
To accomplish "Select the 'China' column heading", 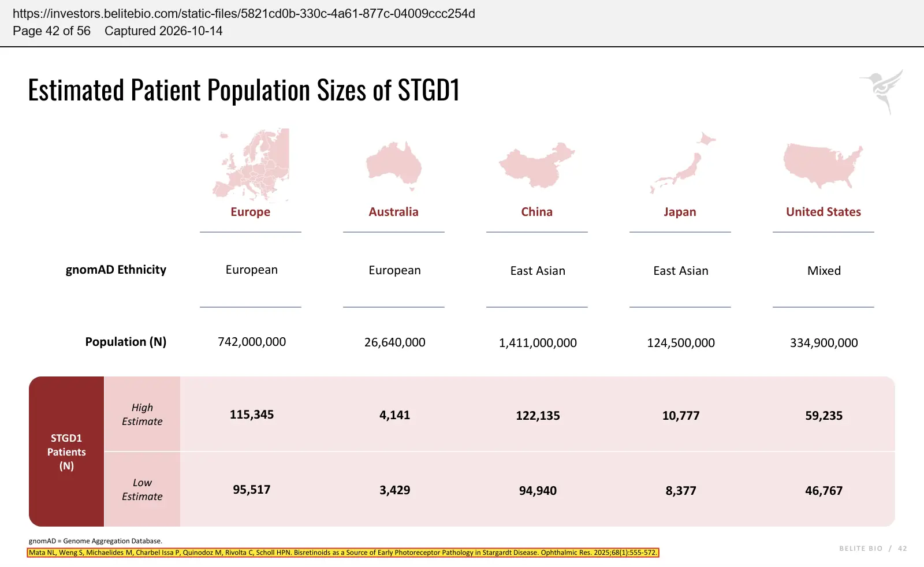I will click(537, 212).
